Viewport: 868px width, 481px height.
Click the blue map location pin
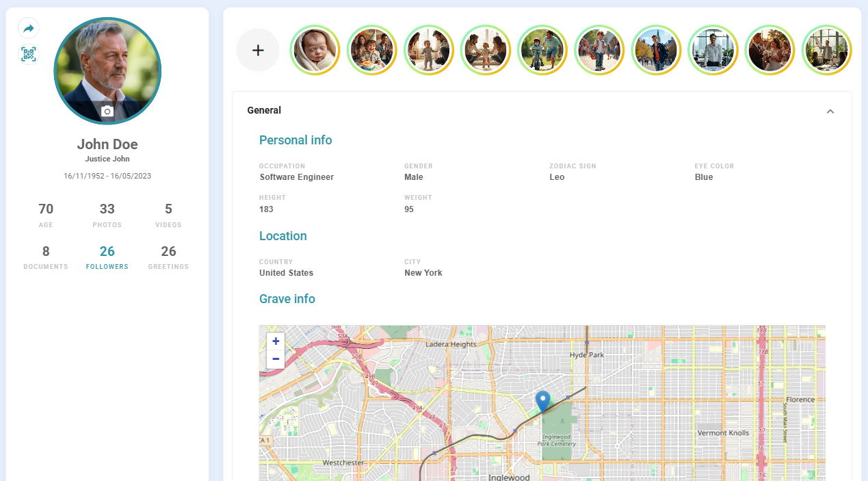pos(543,401)
